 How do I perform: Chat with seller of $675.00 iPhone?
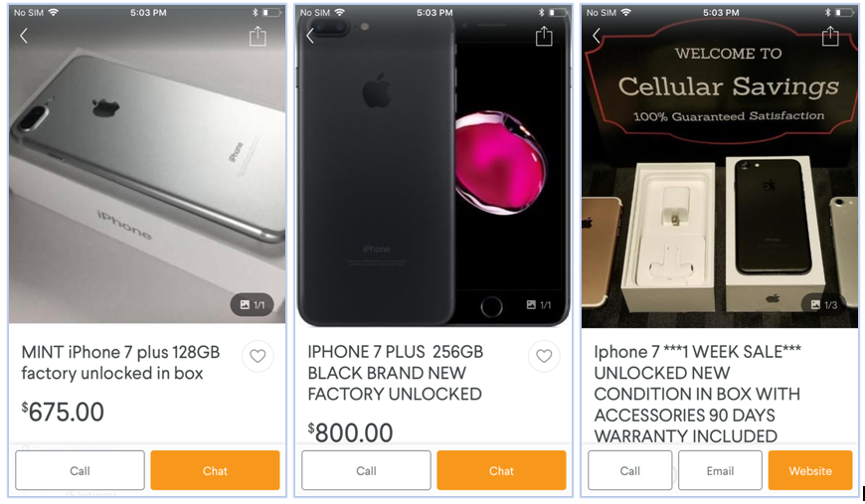click(215, 470)
